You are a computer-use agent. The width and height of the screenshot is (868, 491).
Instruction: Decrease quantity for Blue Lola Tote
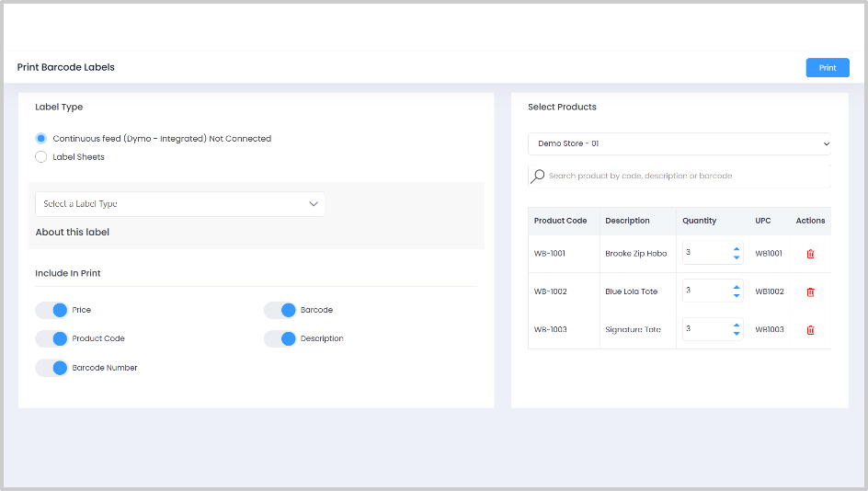point(737,296)
